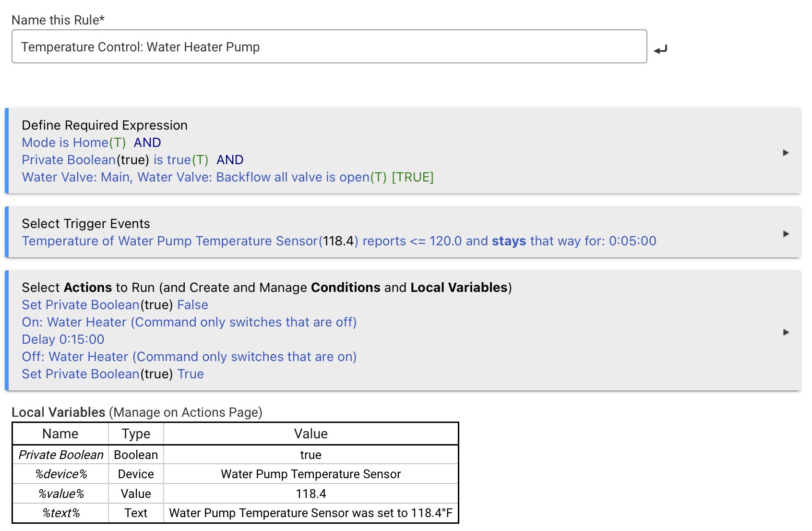Screen dimensions: 812x531
Task: Open the Off: Water Heater action
Action: click(x=189, y=357)
